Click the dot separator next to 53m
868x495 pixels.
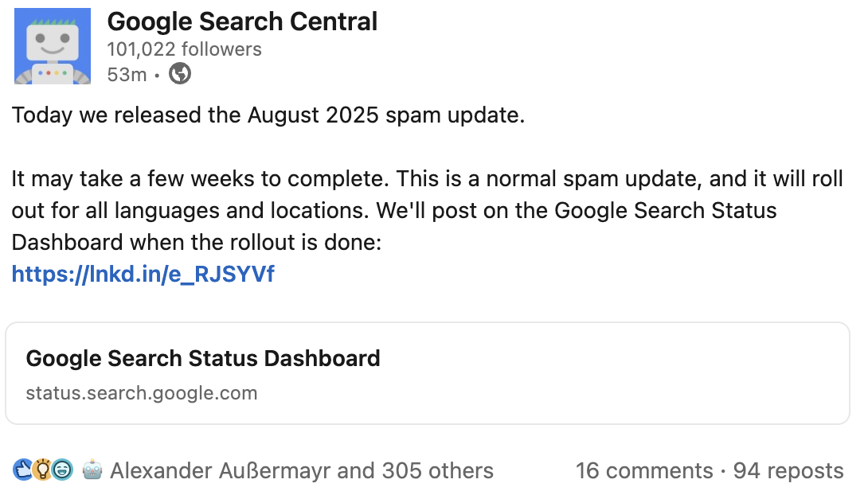[157, 74]
